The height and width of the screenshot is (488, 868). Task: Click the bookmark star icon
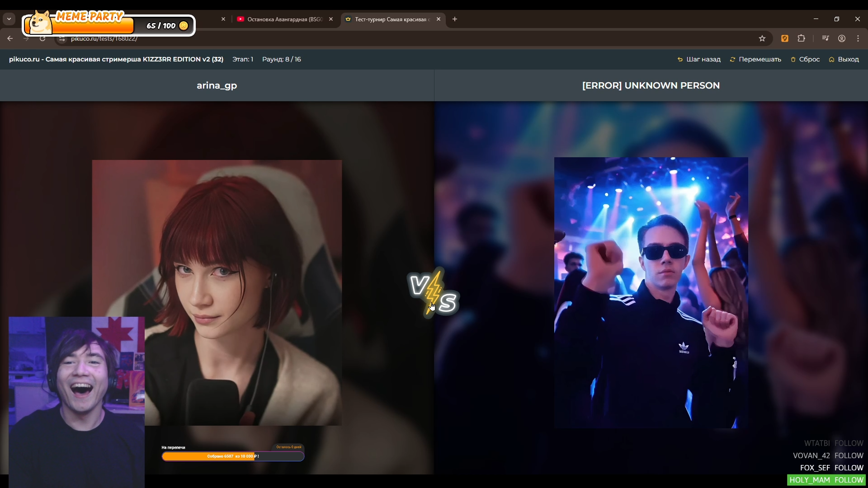coord(762,38)
